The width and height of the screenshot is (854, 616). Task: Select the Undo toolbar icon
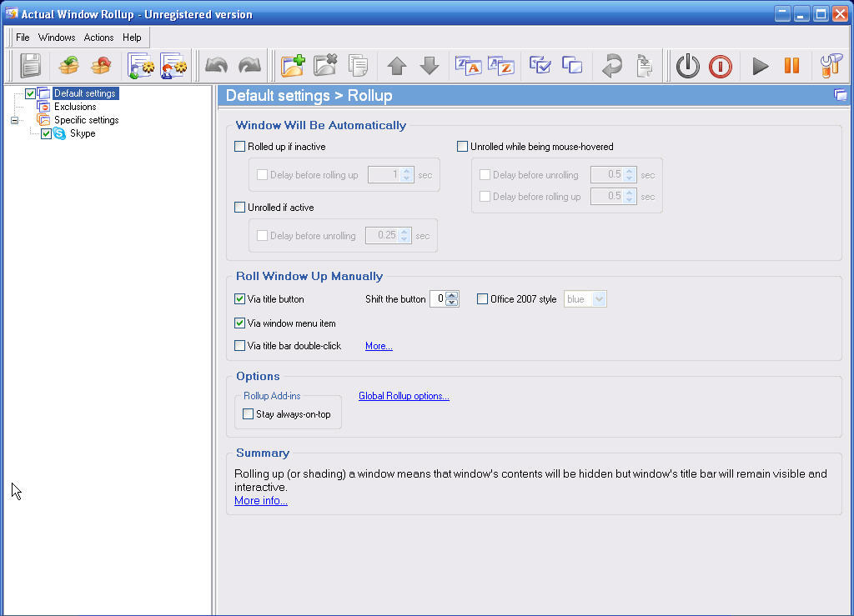217,65
